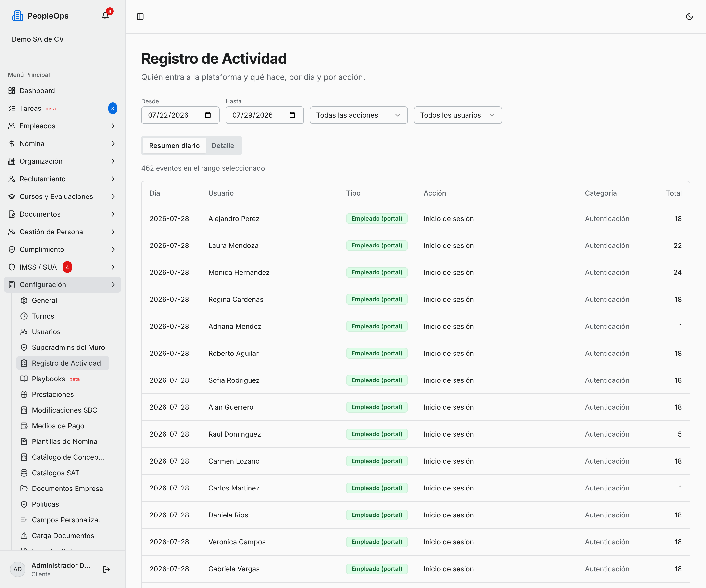Viewport: 706px width, 588px height.
Task: Open Modificaciones SBC menu item
Action: click(63, 410)
